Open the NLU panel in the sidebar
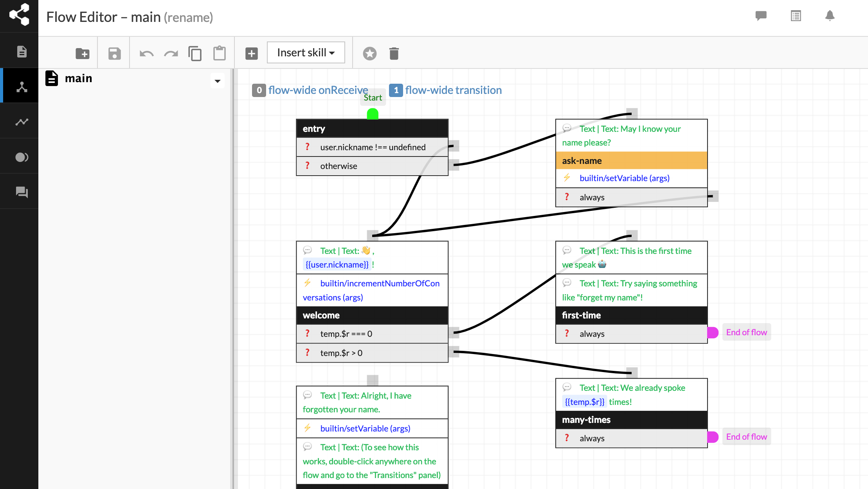This screenshot has width=868, height=489. (x=22, y=156)
